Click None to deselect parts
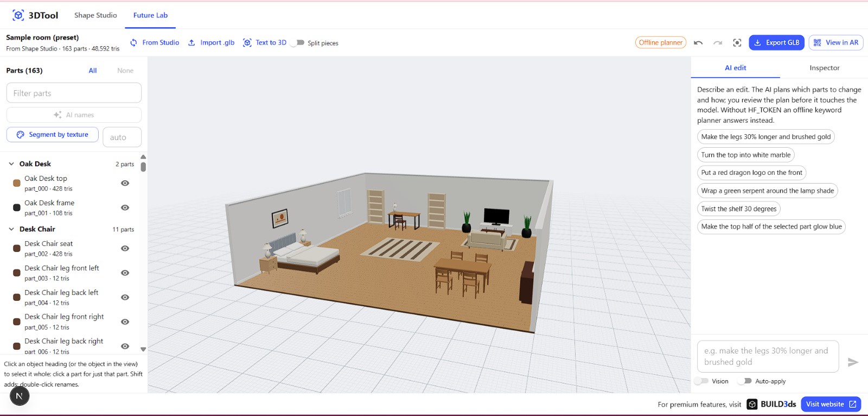The height and width of the screenshot is (416, 868). 125,71
